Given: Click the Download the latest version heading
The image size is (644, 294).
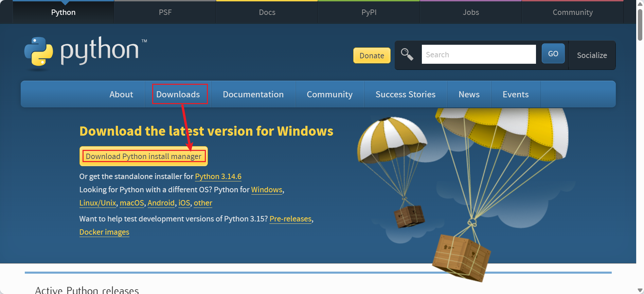Looking at the screenshot, I should pyautogui.click(x=207, y=131).
